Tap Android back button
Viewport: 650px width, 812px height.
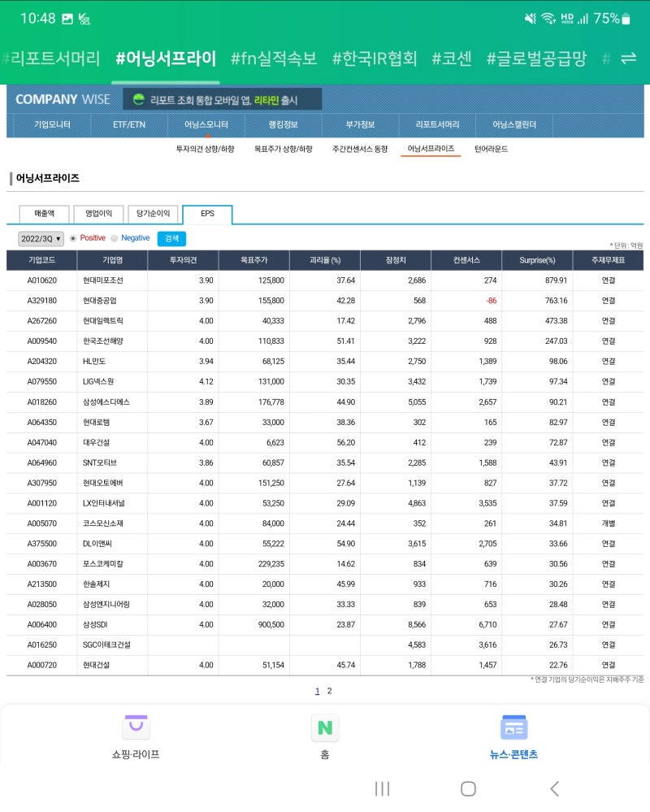tap(554, 788)
